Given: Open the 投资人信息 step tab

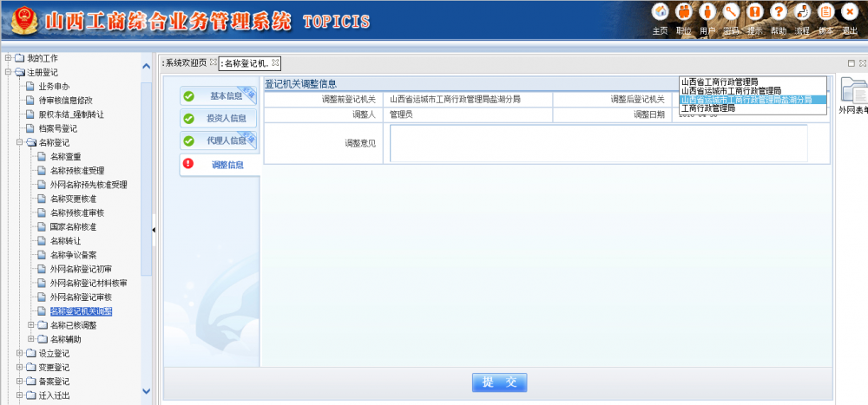Looking at the screenshot, I should click(219, 119).
